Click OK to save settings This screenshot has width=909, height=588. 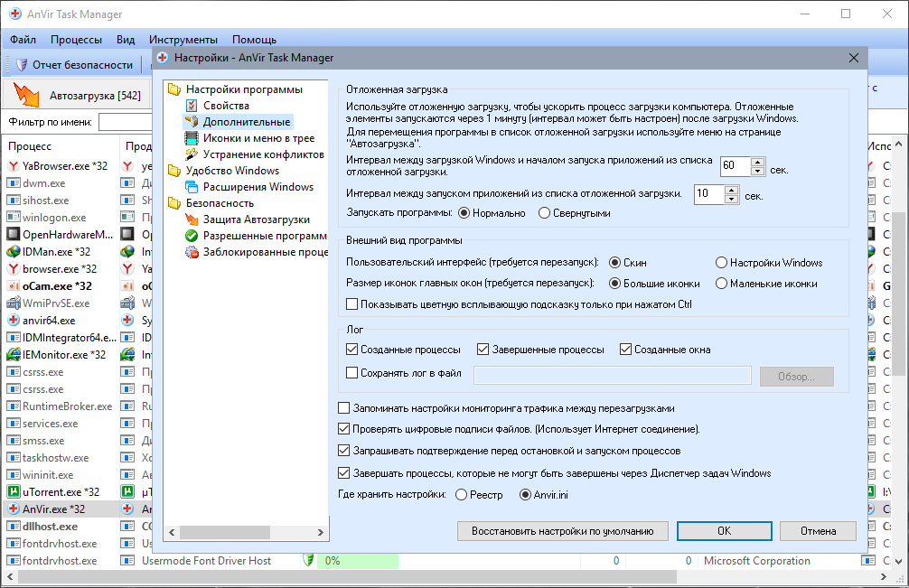tap(724, 531)
